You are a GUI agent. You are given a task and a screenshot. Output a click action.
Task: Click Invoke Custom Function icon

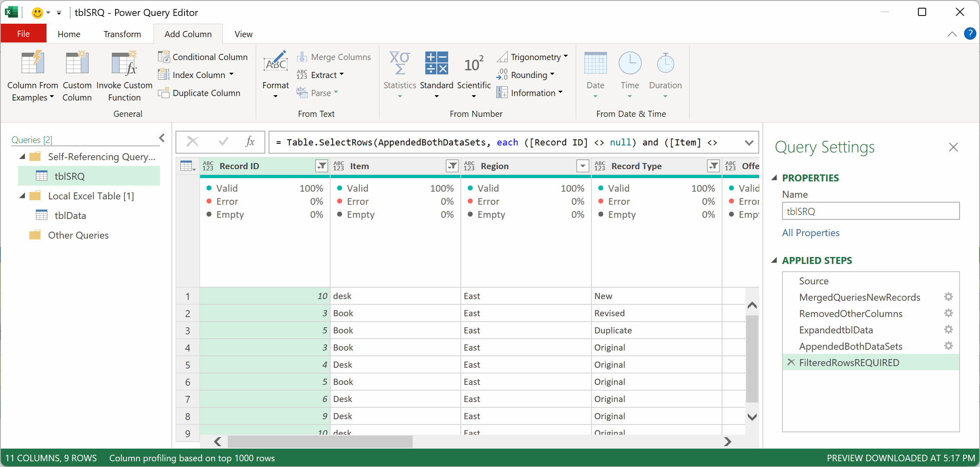[124, 63]
